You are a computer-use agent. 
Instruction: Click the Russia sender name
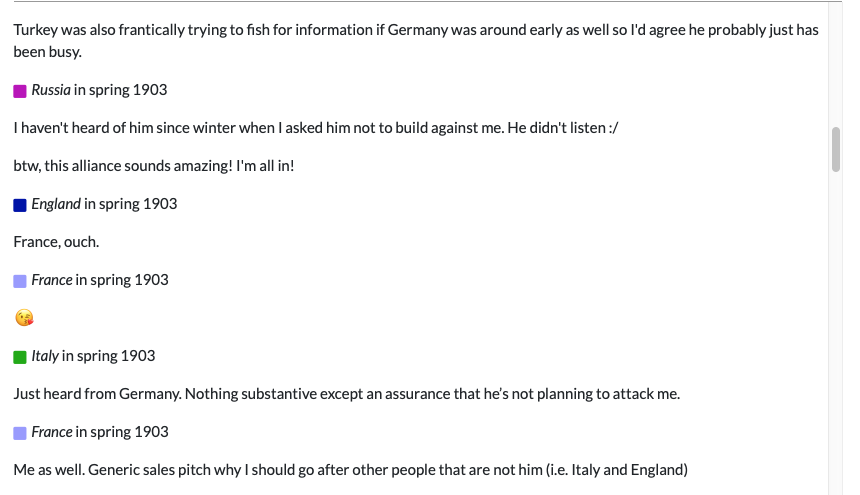pyautogui.click(x=50, y=90)
